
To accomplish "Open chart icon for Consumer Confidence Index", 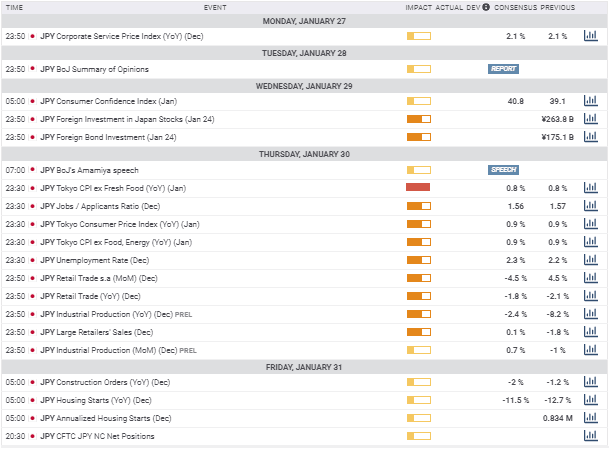I will coord(590,101).
